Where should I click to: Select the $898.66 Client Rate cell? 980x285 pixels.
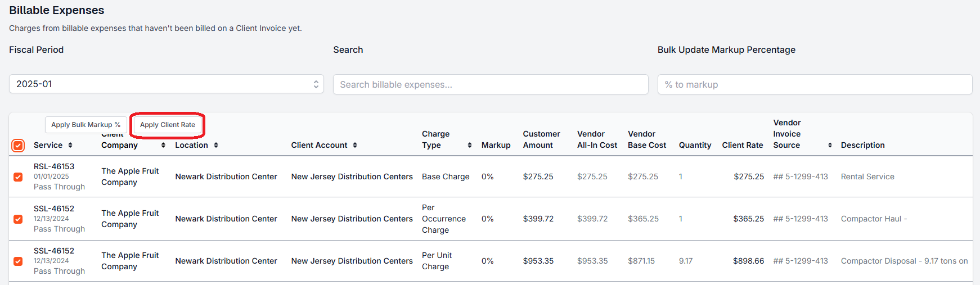coord(748,261)
